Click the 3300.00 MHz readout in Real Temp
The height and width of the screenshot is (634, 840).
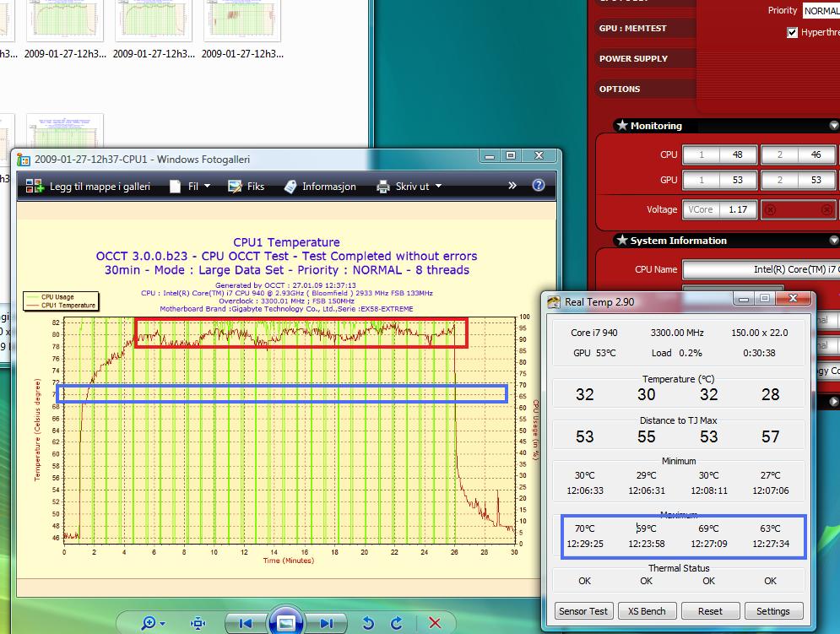[677, 333]
